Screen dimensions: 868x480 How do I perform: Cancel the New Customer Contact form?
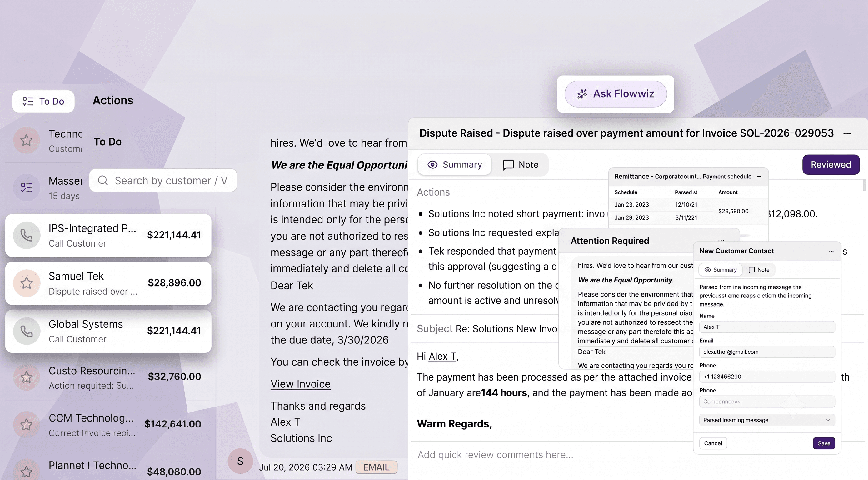click(x=713, y=443)
